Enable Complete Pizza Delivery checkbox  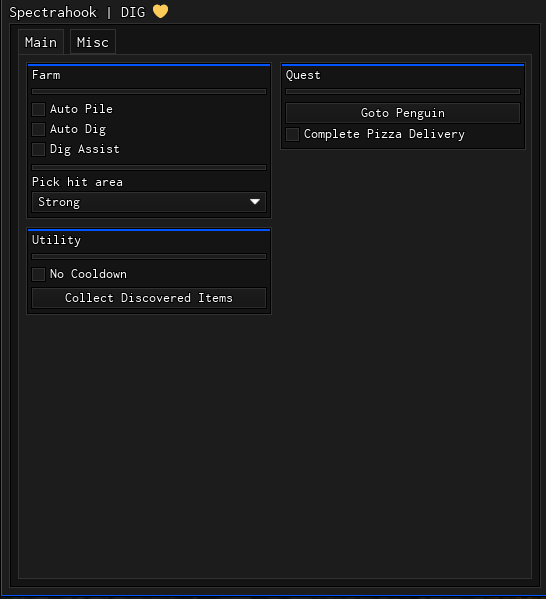(292, 134)
